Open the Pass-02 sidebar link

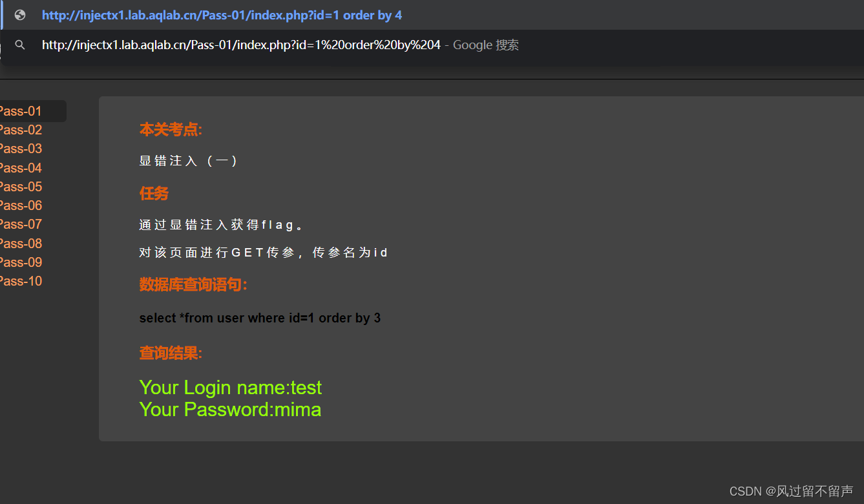(x=21, y=130)
